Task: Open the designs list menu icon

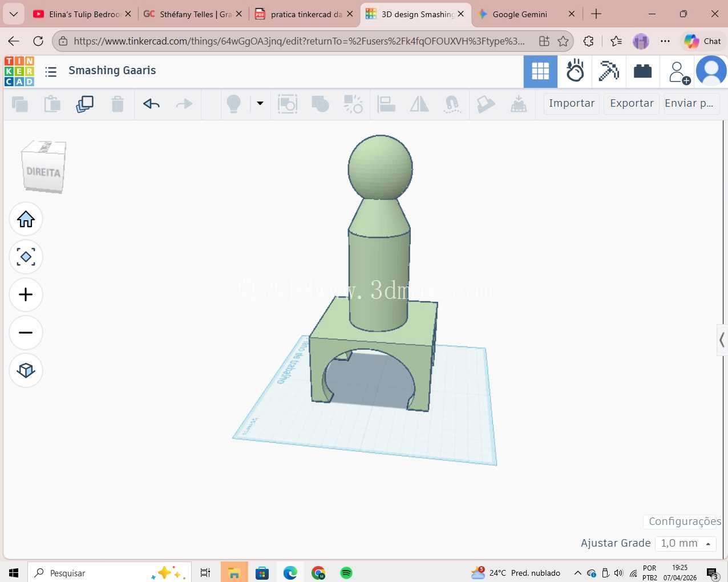Action: 51,71
